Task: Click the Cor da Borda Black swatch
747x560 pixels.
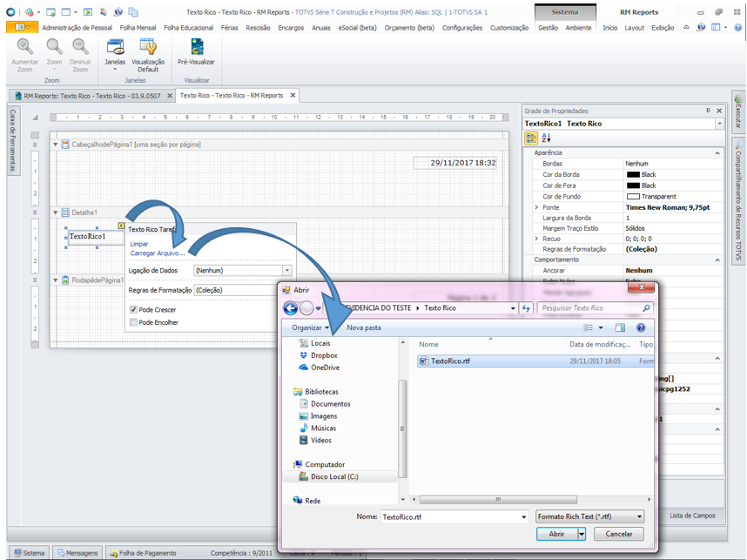Action: (x=633, y=175)
